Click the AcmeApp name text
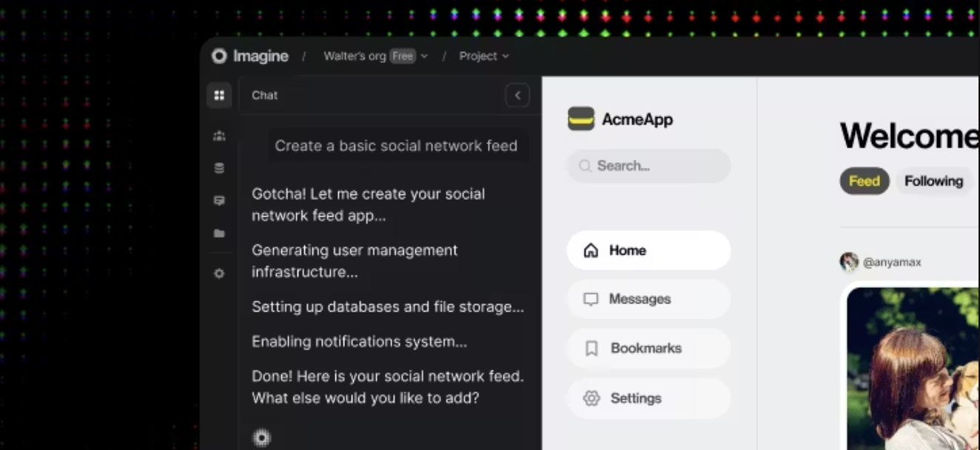Image resolution: width=980 pixels, height=450 pixels. (x=637, y=119)
